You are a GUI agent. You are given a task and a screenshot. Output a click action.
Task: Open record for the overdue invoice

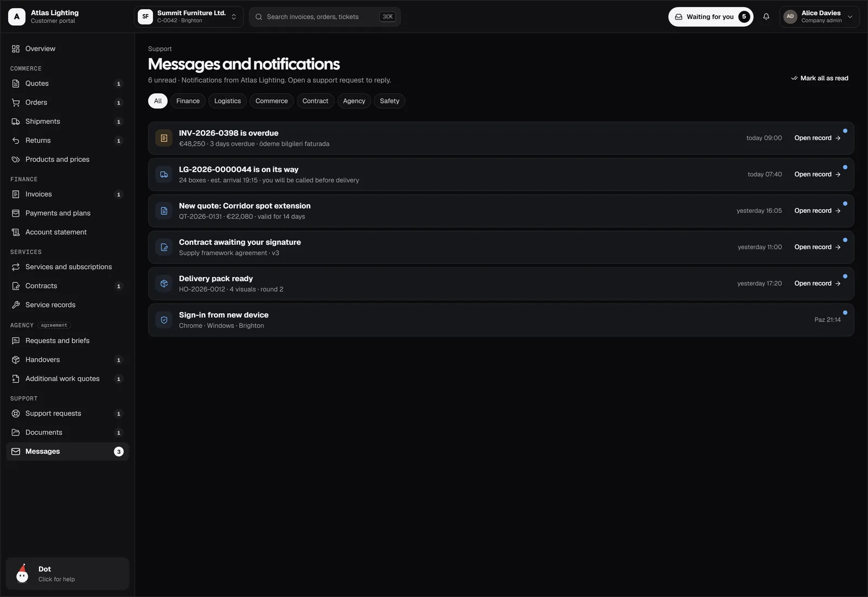pos(818,138)
